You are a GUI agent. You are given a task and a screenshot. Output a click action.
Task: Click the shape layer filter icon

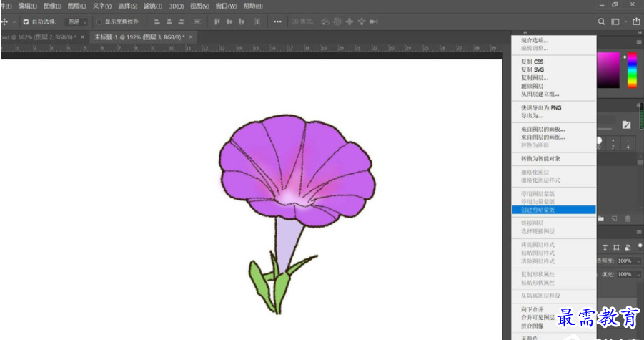[616, 248]
